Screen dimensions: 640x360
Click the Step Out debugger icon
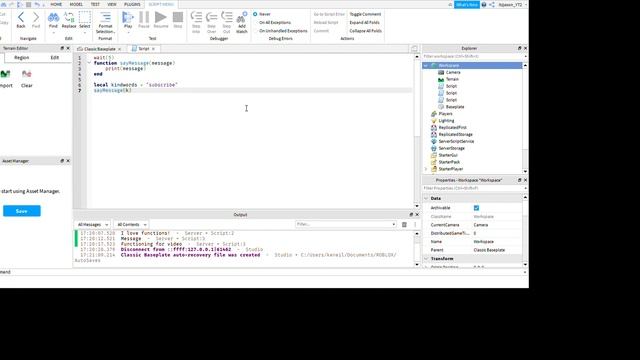[x=227, y=17]
